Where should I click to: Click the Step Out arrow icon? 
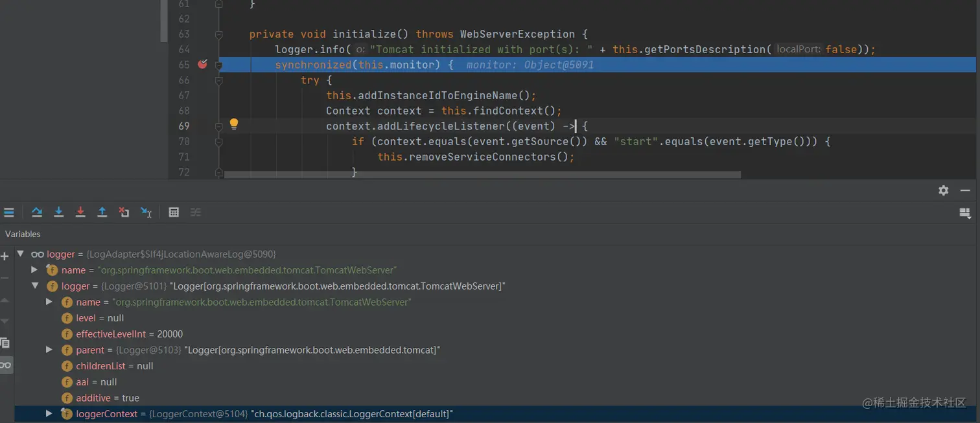click(102, 212)
